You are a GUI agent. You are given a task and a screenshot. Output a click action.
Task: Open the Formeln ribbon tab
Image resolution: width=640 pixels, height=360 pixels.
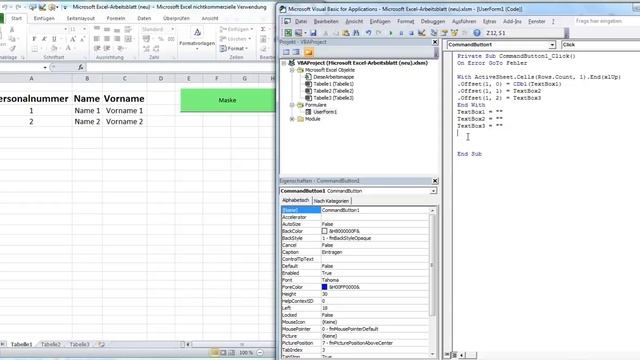[x=116, y=18]
